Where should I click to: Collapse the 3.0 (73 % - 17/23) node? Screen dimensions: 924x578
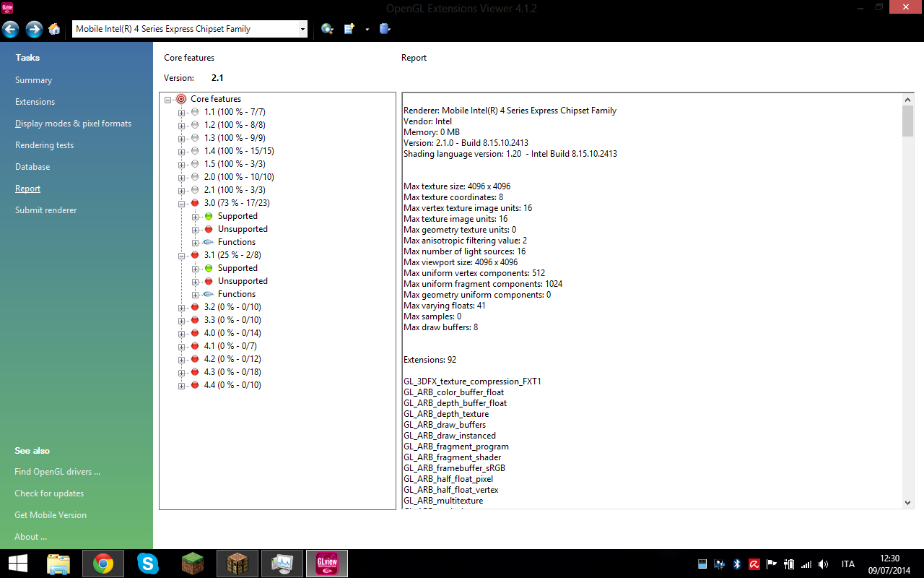pos(181,204)
